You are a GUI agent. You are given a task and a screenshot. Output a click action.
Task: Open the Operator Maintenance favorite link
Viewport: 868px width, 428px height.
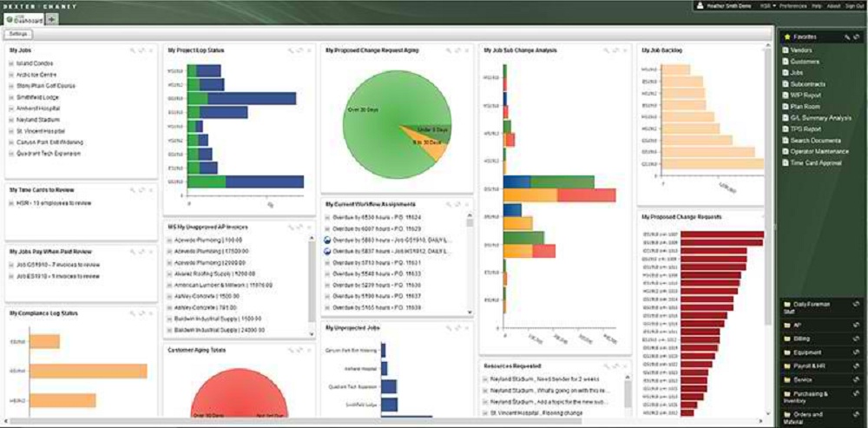point(819,151)
